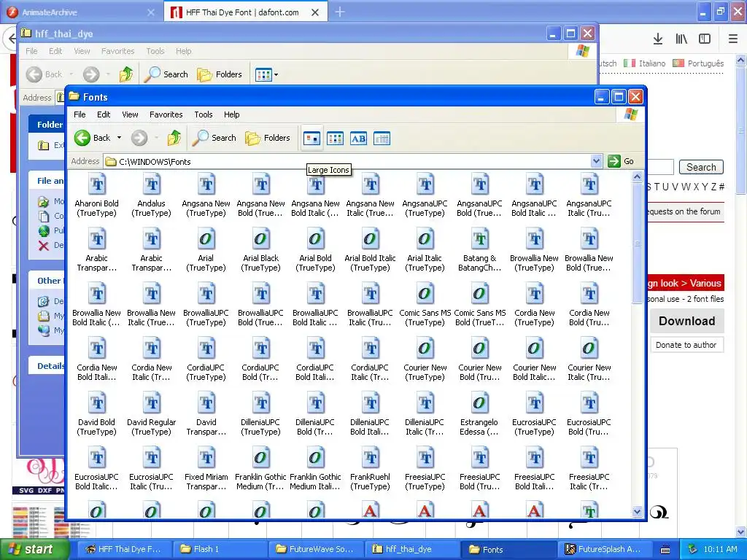The width and height of the screenshot is (747, 560).
Task: Switch to hff_thai_dye taskbar item
Action: coord(411,549)
